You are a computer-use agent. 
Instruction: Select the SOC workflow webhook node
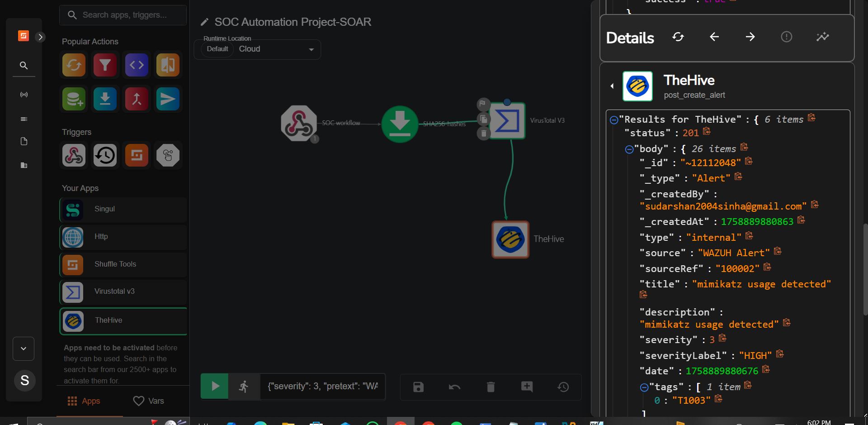click(x=298, y=124)
